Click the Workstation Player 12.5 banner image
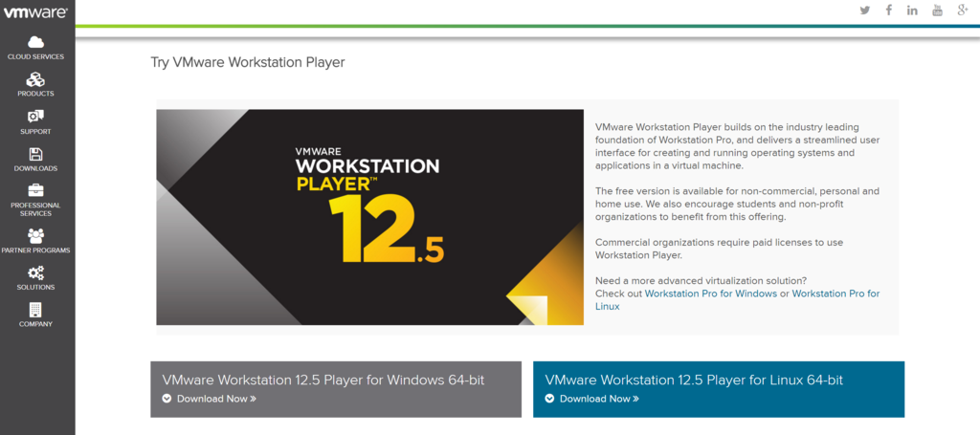This screenshot has width=980, height=435. point(370,217)
